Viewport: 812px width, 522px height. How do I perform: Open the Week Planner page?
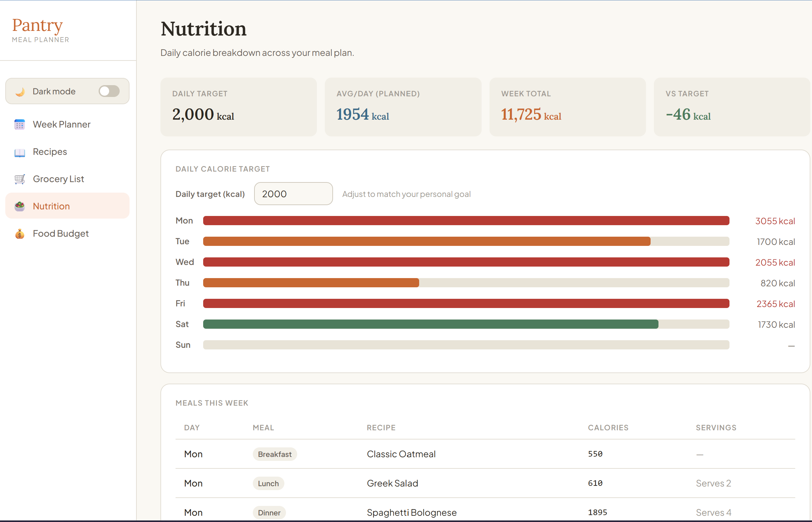(x=61, y=124)
